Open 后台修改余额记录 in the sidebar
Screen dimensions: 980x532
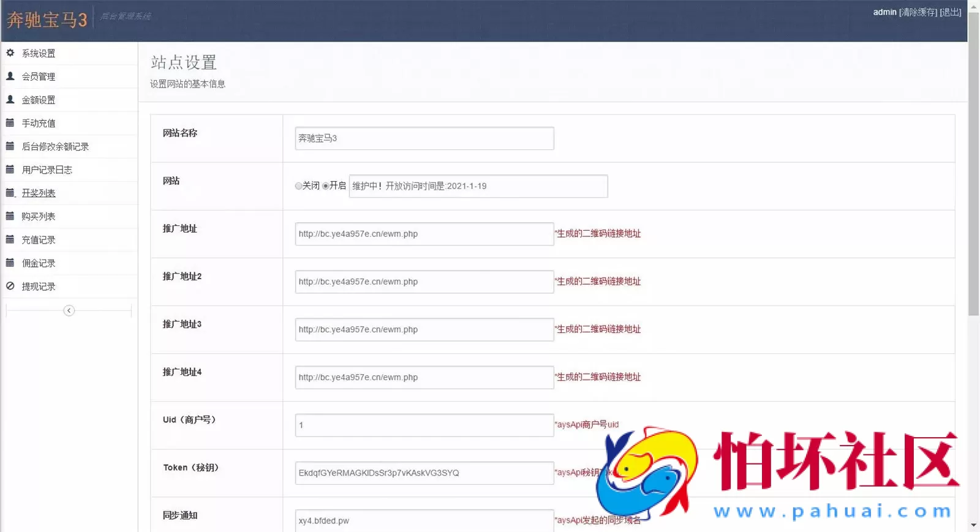point(55,147)
